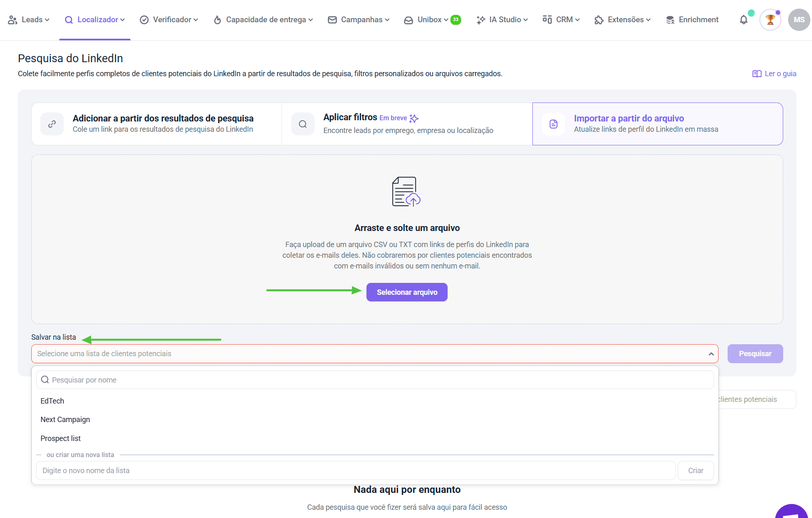812x518 pixels.
Task: Click the Importar arquivo document icon
Action: 553,124
